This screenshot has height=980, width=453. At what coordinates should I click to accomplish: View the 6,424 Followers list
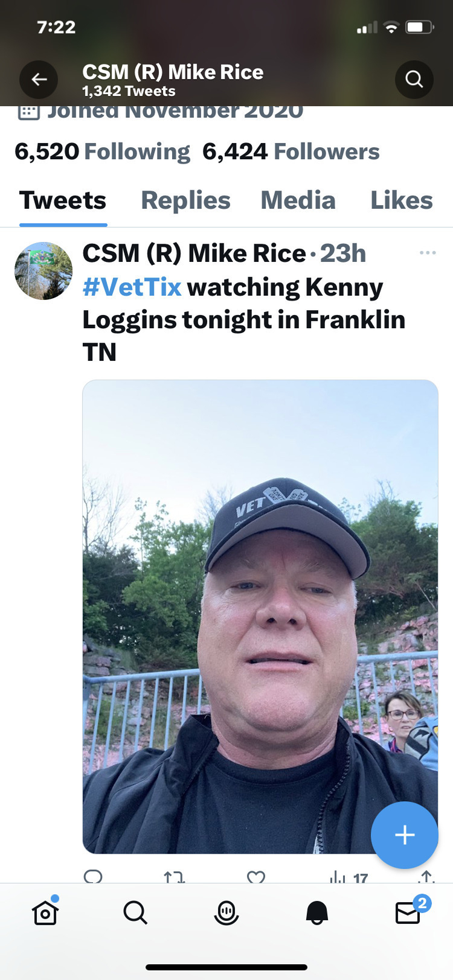click(291, 151)
